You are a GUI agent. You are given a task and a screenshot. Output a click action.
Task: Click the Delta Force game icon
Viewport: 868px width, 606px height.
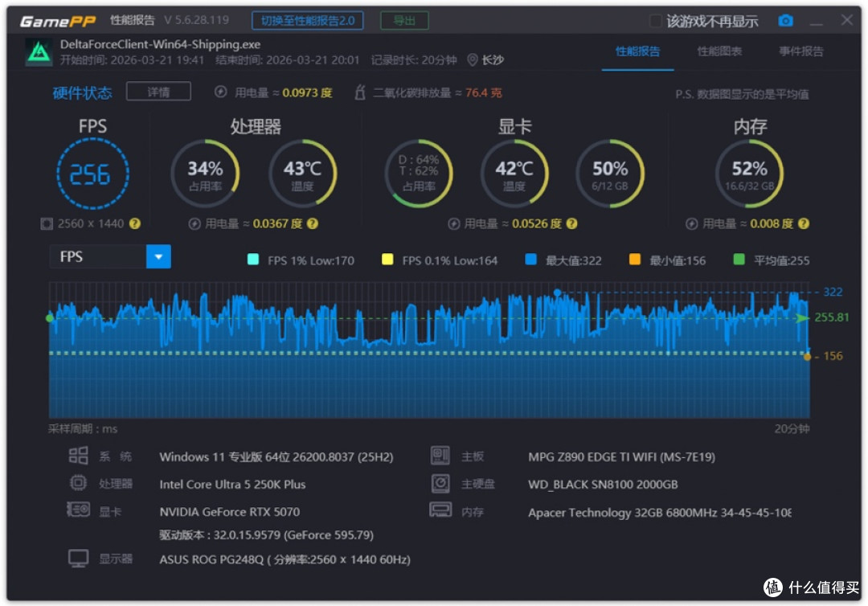[39, 52]
